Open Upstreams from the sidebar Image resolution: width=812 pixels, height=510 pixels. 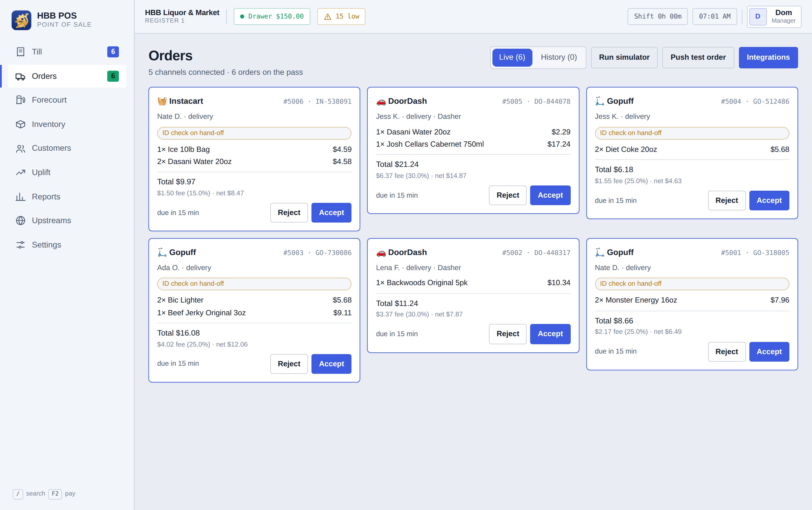click(67, 221)
